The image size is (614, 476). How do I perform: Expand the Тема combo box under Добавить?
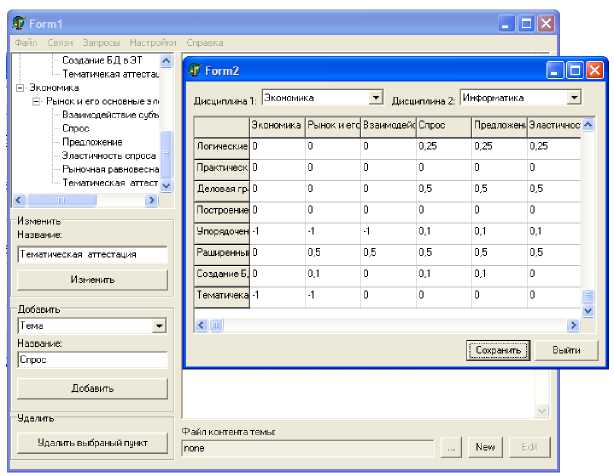click(x=159, y=325)
